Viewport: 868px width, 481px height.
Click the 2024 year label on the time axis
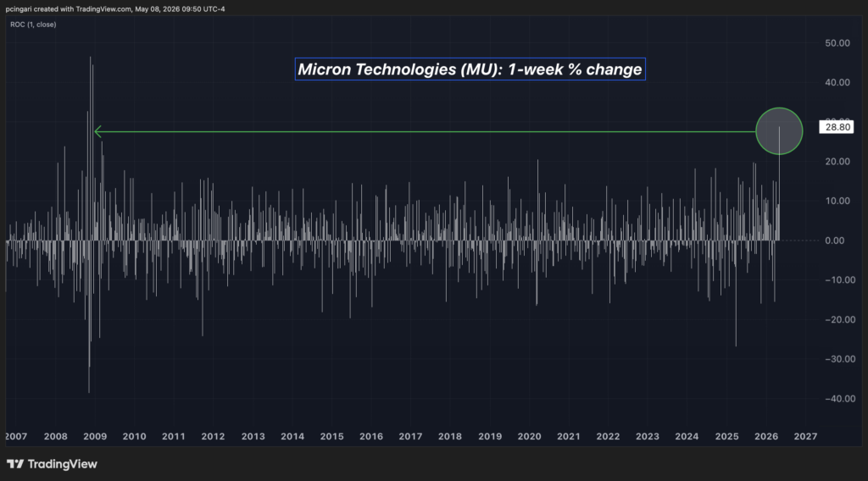click(687, 436)
